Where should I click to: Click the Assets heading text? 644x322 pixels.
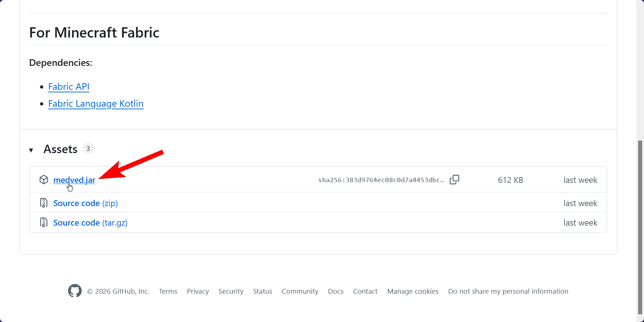[60, 149]
